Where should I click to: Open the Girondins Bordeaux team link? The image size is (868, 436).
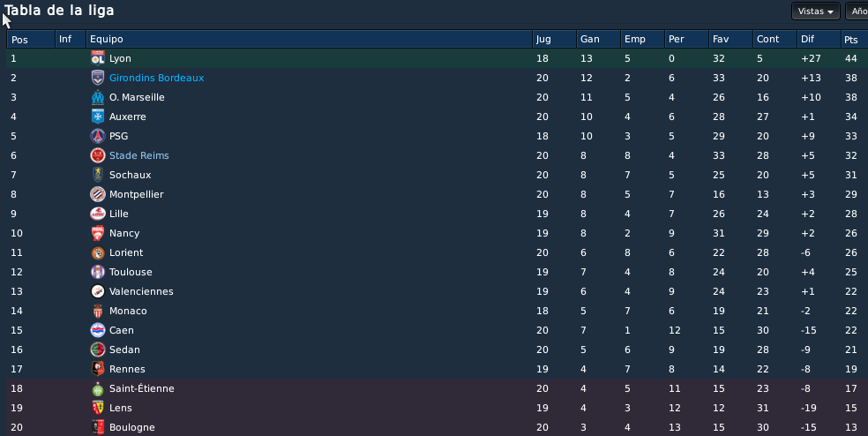tap(157, 78)
